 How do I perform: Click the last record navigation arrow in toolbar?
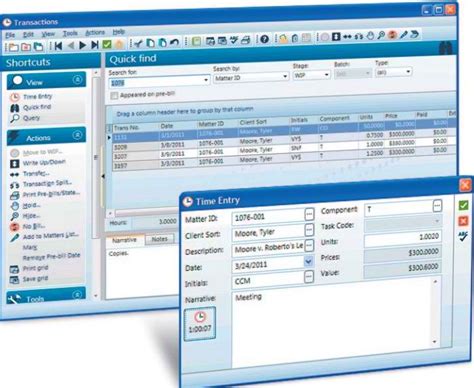point(95,45)
